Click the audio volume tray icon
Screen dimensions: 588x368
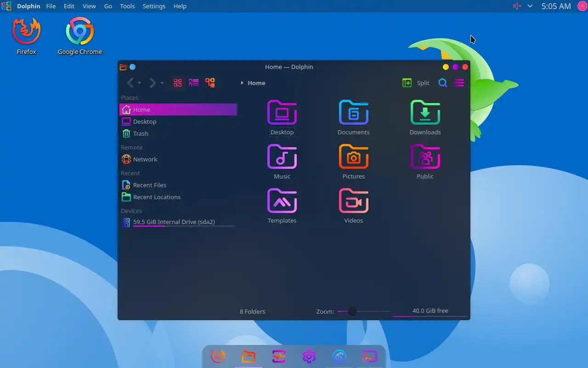point(517,6)
